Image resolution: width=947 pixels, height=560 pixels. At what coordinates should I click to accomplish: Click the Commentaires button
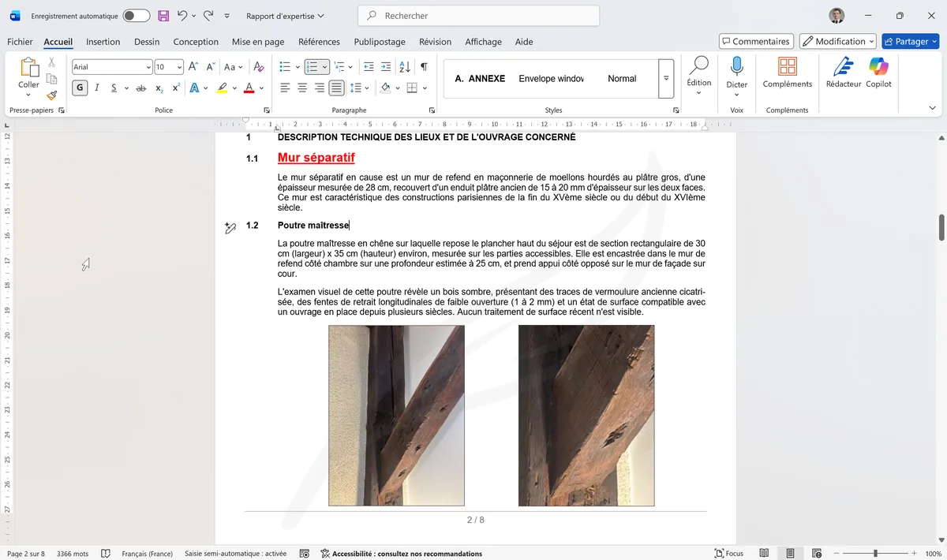(x=755, y=40)
